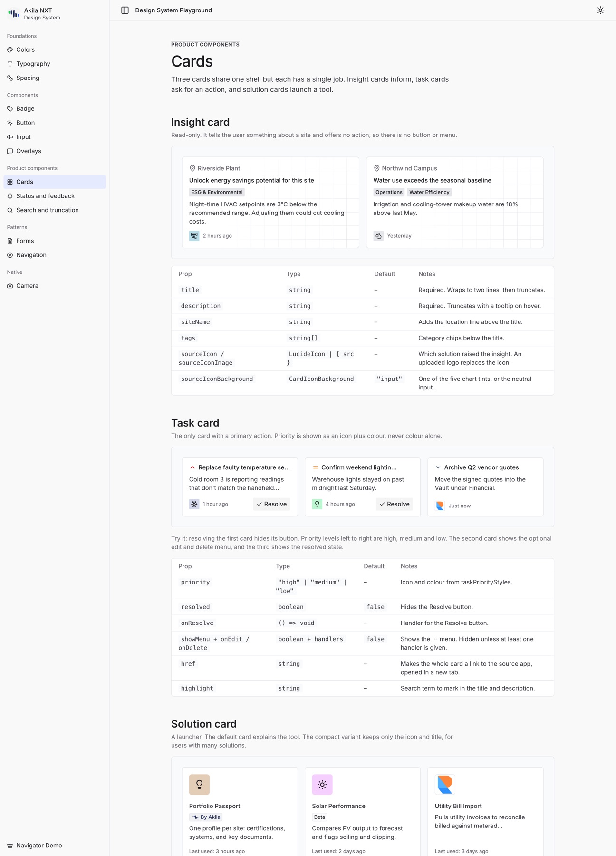Resolve the Replace faulty temperature sensor task
This screenshot has width=616, height=856.
click(272, 504)
